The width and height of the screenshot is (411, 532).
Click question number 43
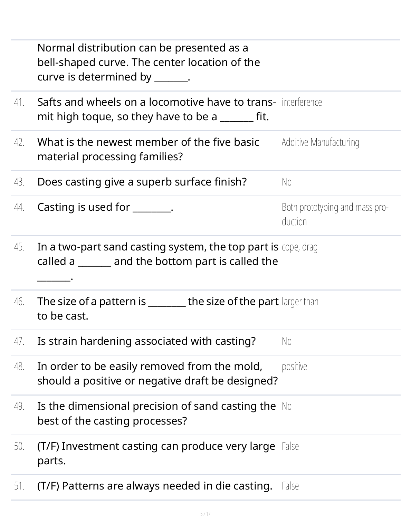coord(19,182)
